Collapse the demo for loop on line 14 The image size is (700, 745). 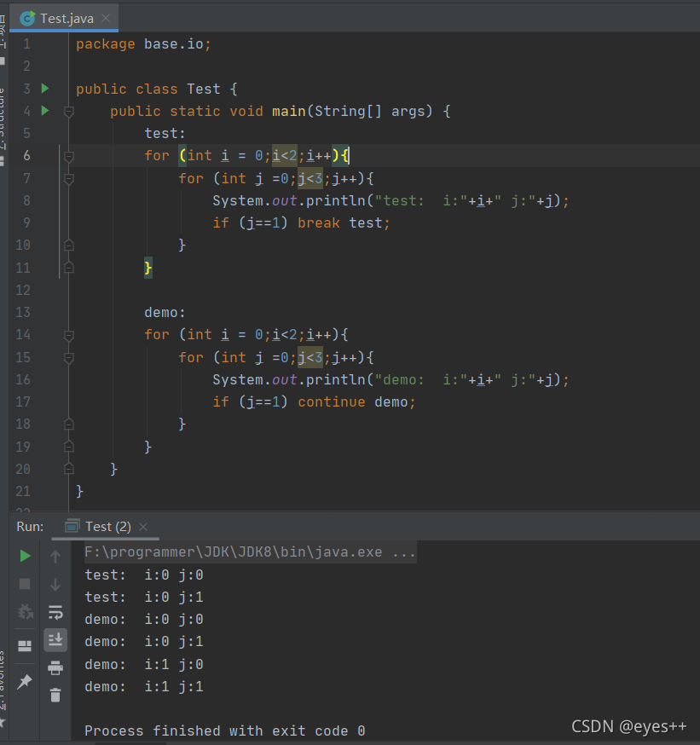pos(69,336)
